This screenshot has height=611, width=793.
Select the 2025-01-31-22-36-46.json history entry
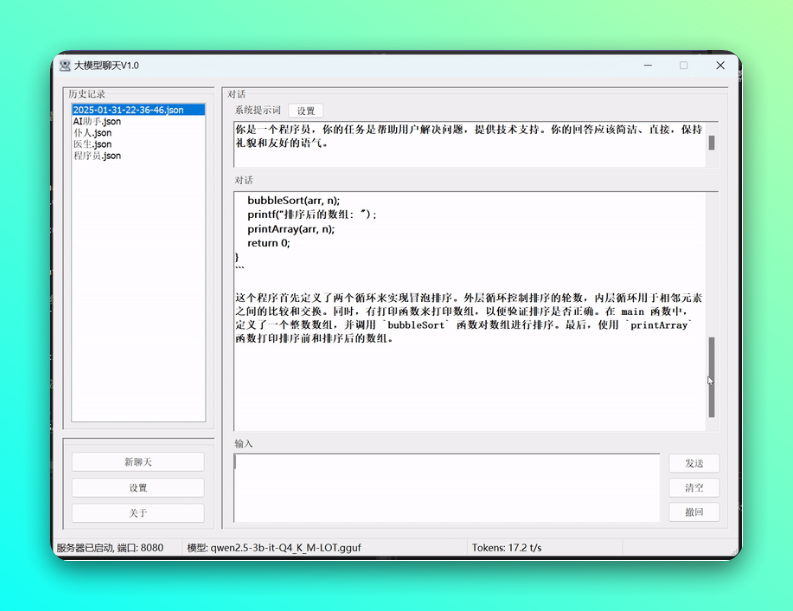pyautogui.click(x=138, y=110)
